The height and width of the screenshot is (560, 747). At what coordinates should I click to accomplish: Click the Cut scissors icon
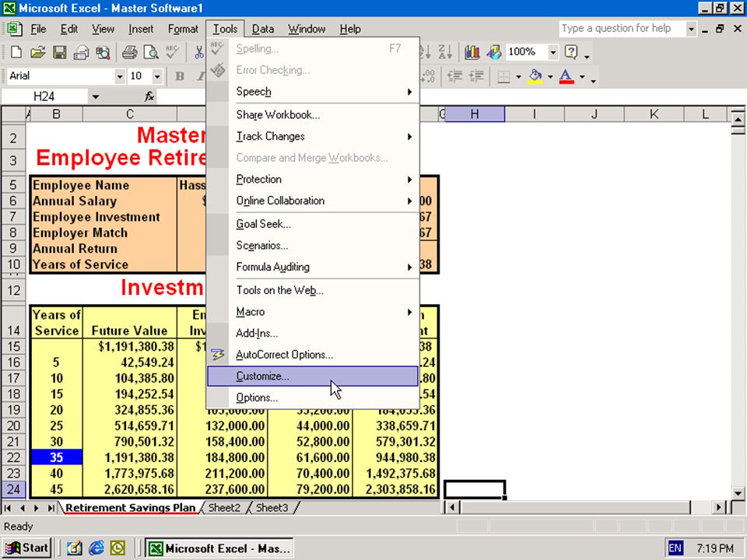point(198,52)
